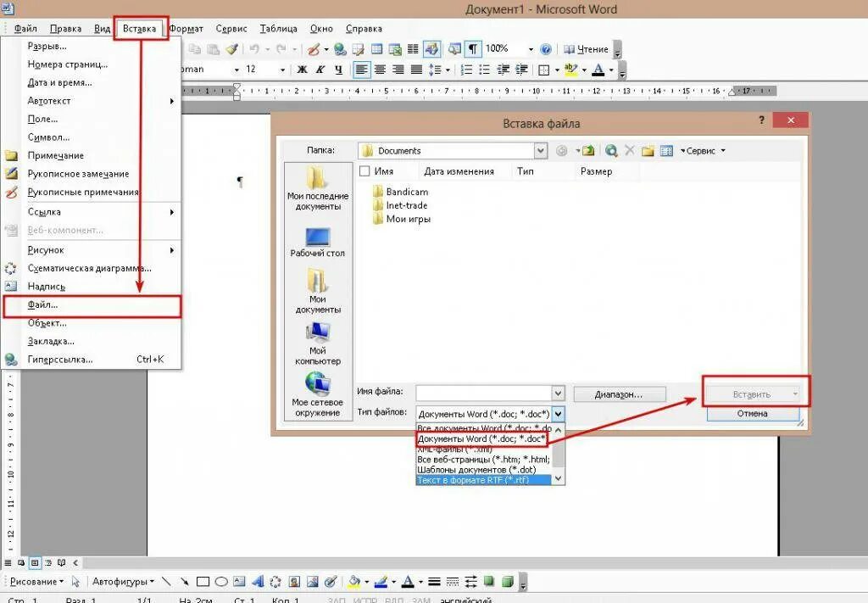Open the Рисование menu button
The image size is (868, 603).
point(36,582)
